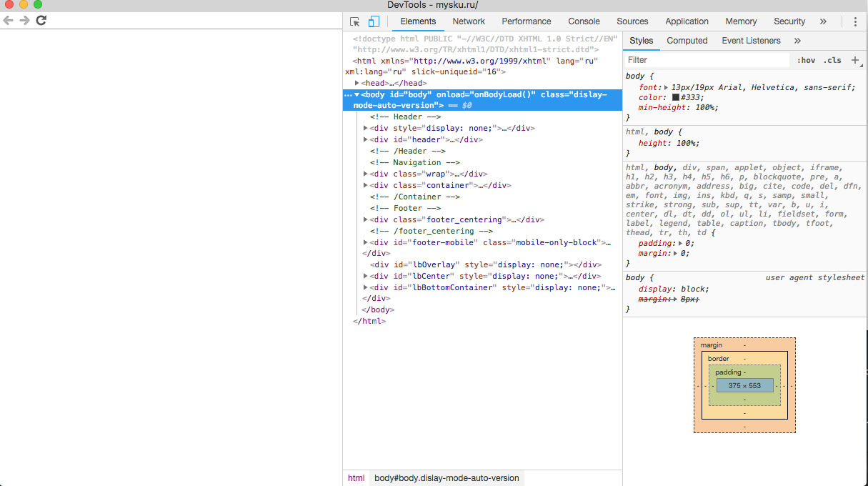Switch to the Network tab

click(x=469, y=21)
